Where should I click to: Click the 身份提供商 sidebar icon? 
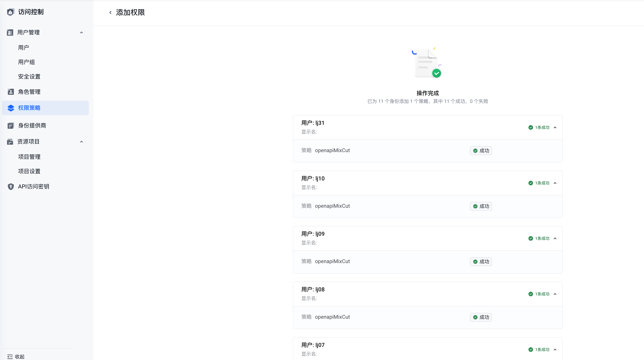(x=10, y=125)
